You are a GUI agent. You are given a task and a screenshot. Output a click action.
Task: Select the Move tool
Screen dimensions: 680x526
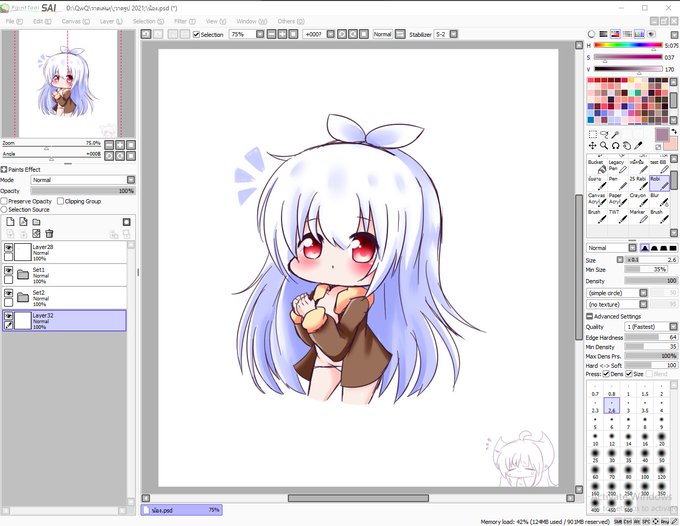click(x=592, y=146)
